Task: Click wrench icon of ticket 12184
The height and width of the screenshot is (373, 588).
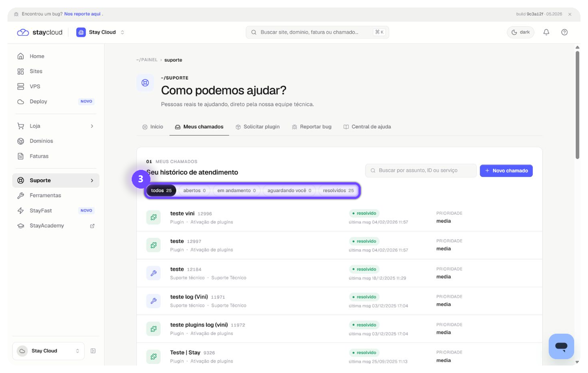Action: (153, 273)
